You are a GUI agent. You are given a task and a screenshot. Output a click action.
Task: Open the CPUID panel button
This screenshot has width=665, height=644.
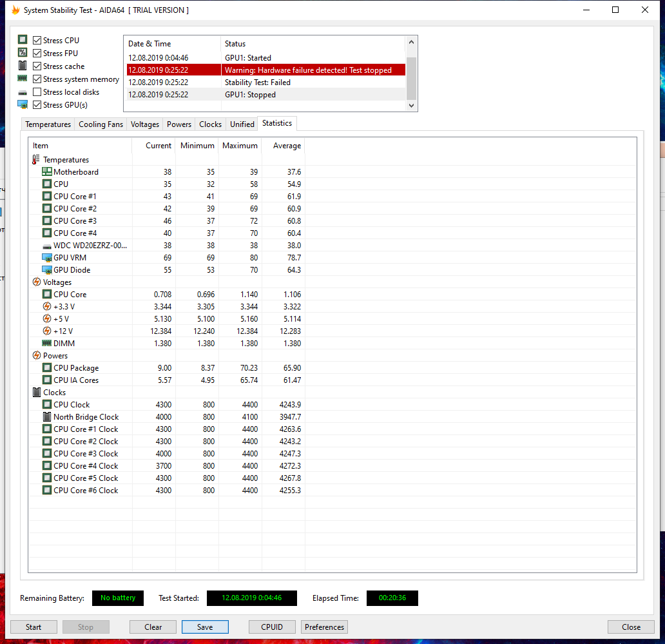[x=272, y=627]
